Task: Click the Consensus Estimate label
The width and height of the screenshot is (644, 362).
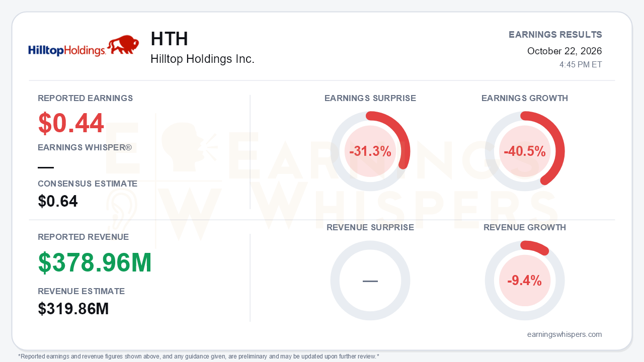Action: point(88,184)
